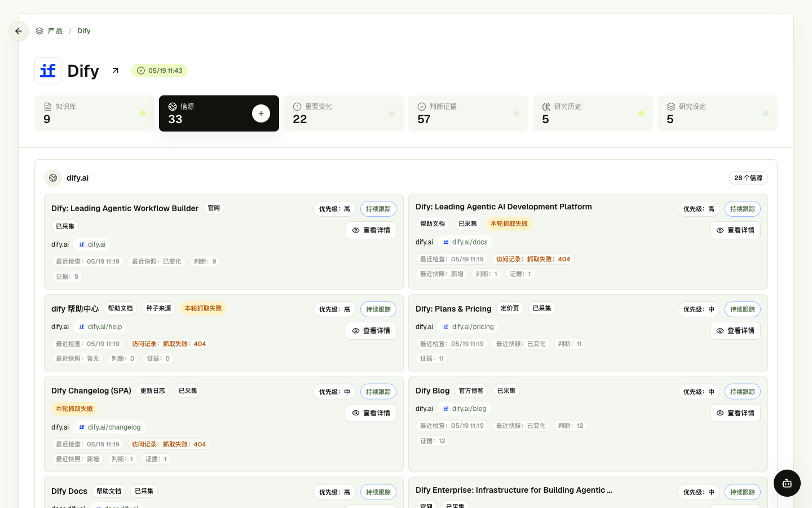
Task: Open 查看详情 for Dify: Leading Agentic AI Development Platform
Action: pyautogui.click(x=735, y=230)
